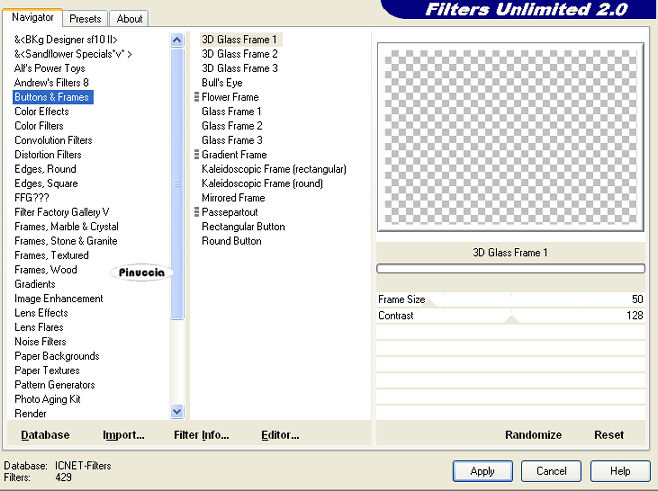Choose the 3D Glass Frame 2 filter
Viewport: 658px width, 491px height.
240,54
